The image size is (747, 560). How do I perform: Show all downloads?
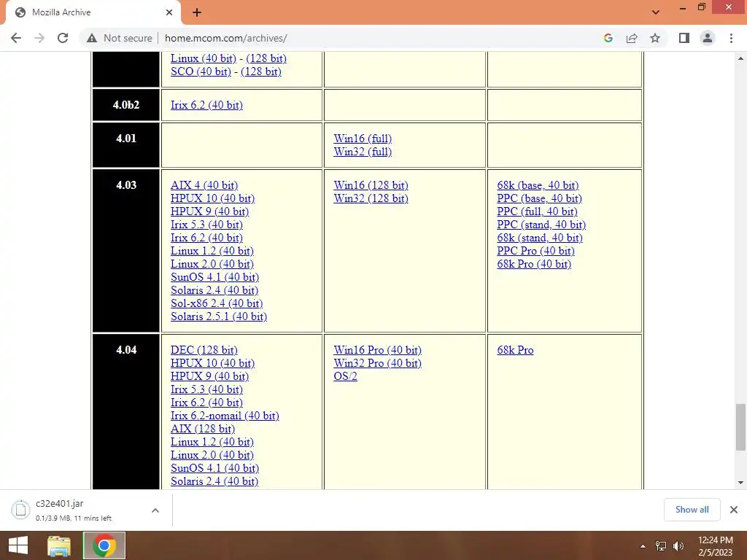[692, 510]
